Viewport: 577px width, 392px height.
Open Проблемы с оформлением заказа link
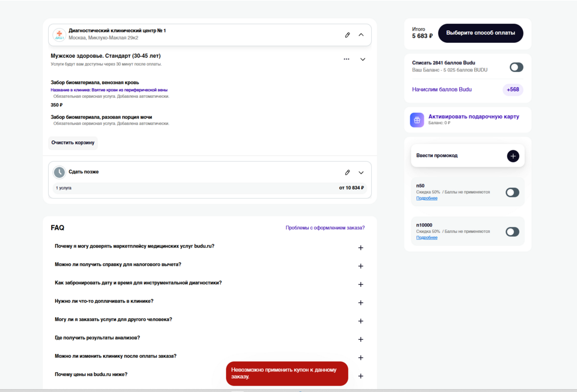click(x=325, y=228)
